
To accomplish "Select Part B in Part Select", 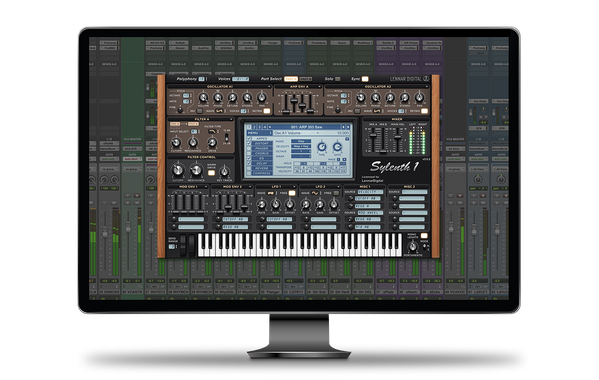I will click(x=305, y=79).
